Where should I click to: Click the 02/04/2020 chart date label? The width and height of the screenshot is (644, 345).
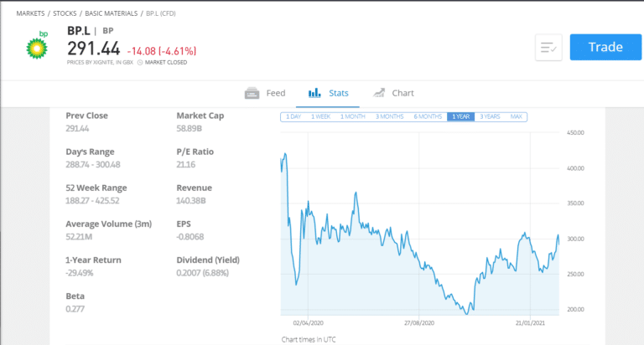click(x=308, y=323)
